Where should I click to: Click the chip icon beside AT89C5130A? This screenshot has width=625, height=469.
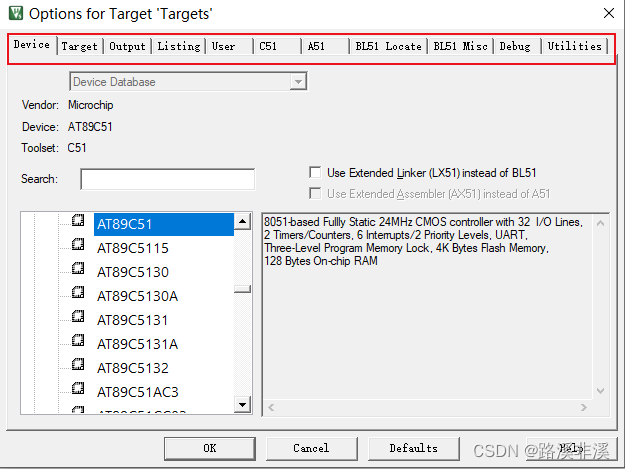click(x=78, y=292)
